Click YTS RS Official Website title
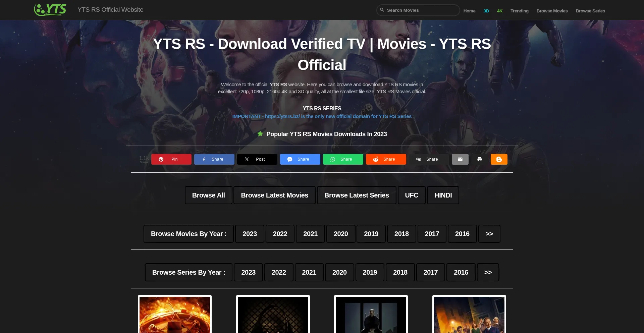This screenshot has width=644, height=333. (x=110, y=10)
